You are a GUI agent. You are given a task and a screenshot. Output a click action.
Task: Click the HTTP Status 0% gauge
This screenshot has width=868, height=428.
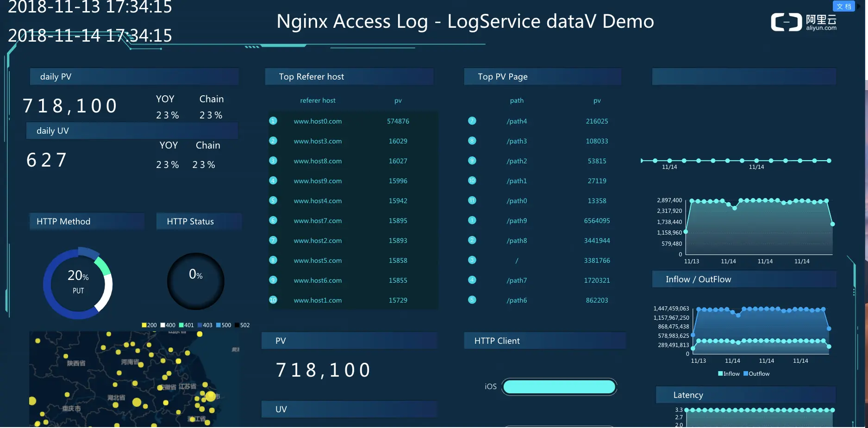196,281
